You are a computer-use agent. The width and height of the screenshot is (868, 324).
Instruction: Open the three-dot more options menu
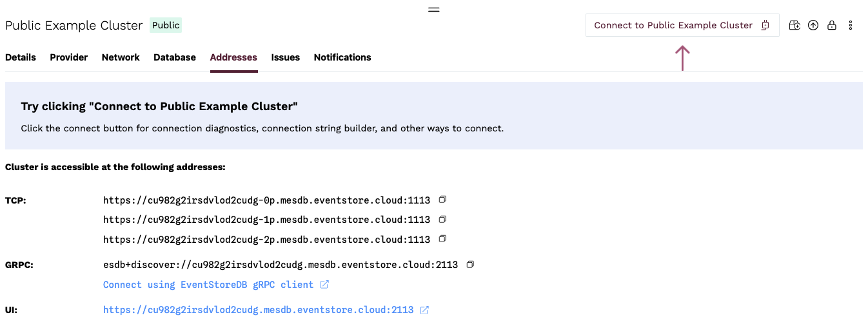[x=851, y=26]
